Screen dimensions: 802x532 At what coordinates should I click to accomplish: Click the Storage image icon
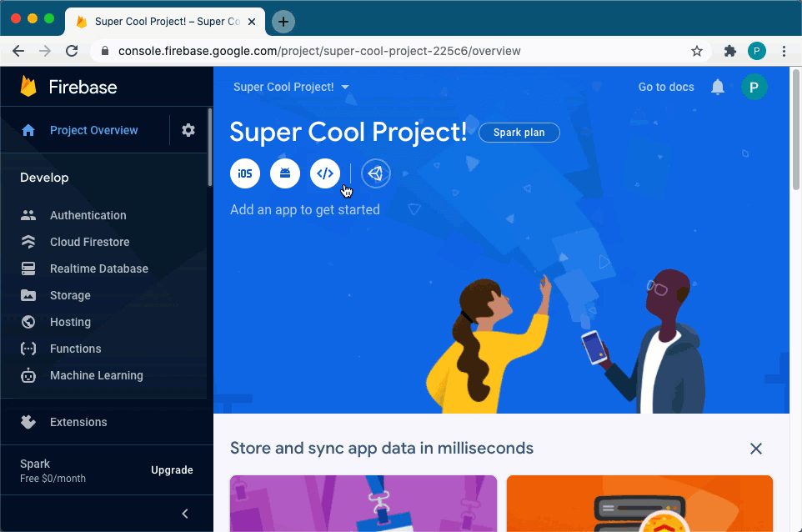[x=28, y=295]
